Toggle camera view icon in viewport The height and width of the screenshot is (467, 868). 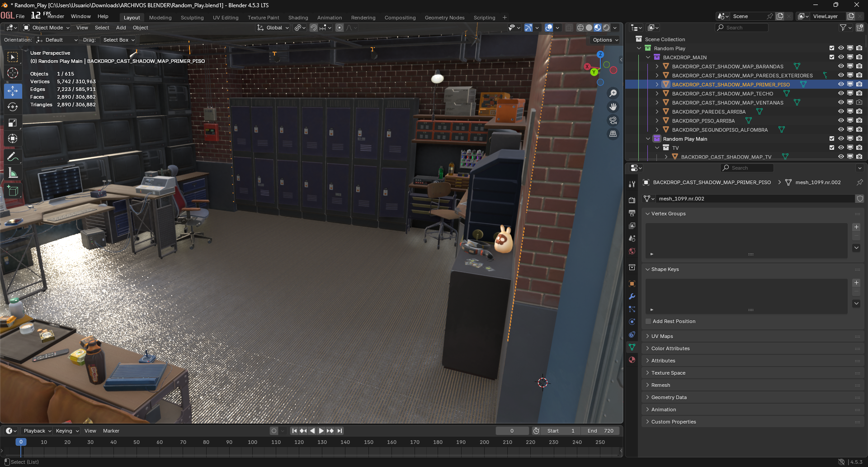tap(613, 120)
